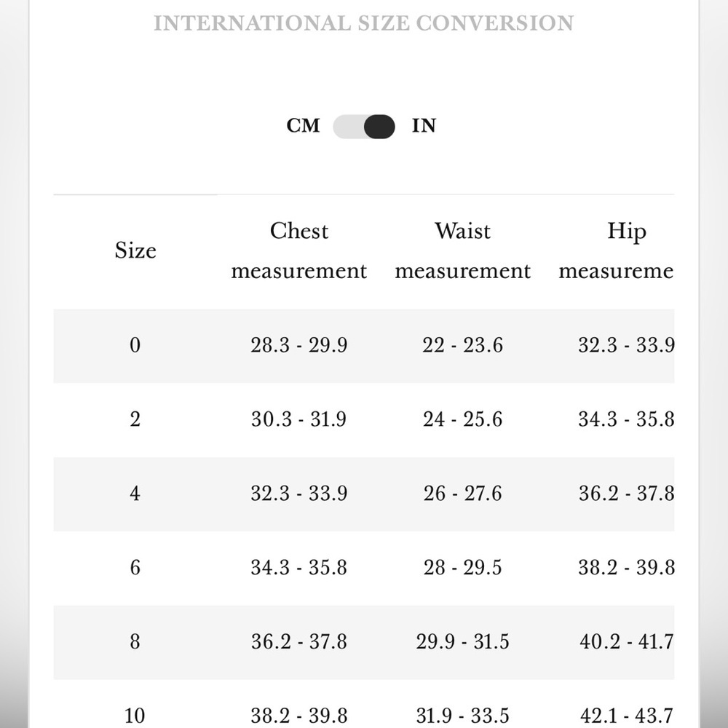Viewport: 728px width, 728px height.
Task: Click the Size column header
Action: pyautogui.click(x=135, y=250)
